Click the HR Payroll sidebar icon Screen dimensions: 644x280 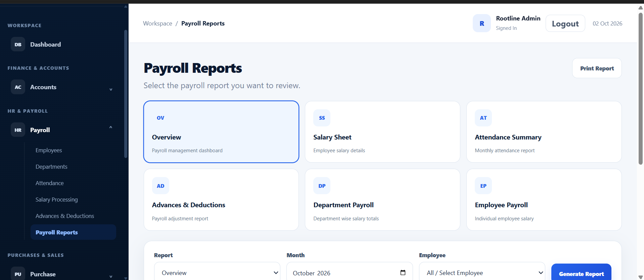18,130
